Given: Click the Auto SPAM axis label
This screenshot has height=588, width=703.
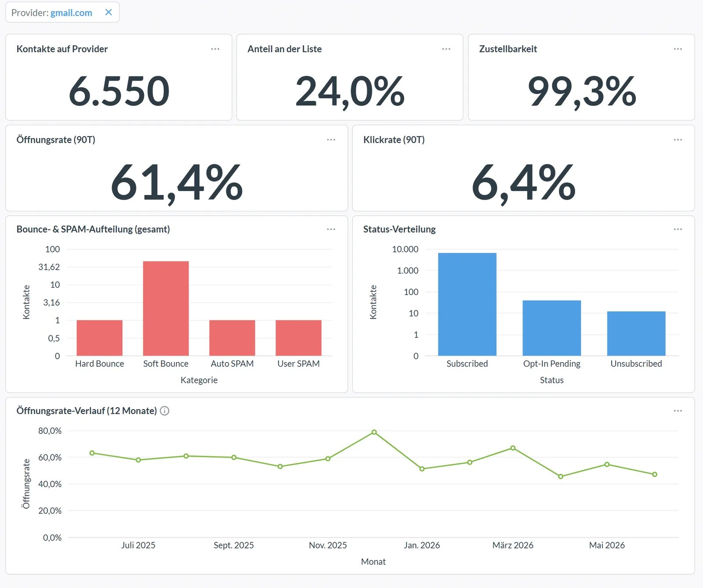Looking at the screenshot, I should 232,364.
